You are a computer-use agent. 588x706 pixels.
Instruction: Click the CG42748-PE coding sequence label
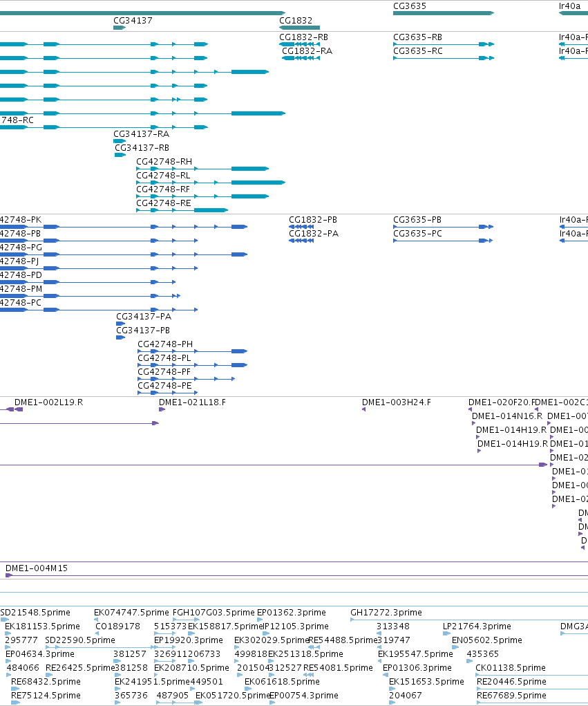click(x=164, y=385)
